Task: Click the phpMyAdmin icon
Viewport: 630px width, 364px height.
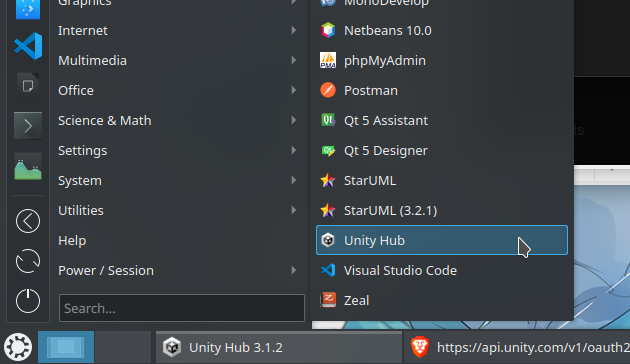Action: [x=328, y=60]
